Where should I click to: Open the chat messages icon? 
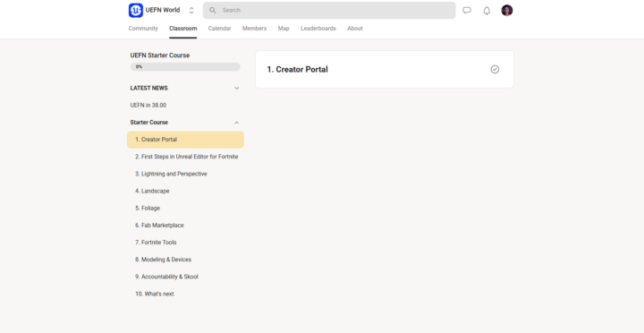tap(467, 10)
